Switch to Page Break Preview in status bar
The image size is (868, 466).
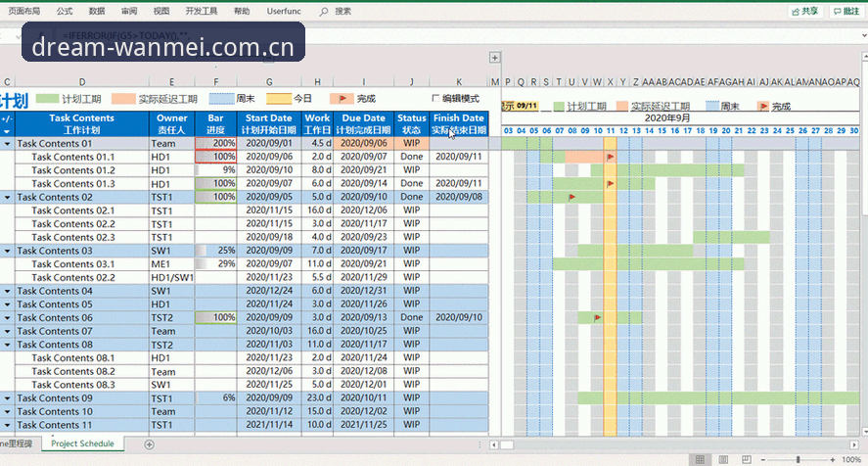747,459
